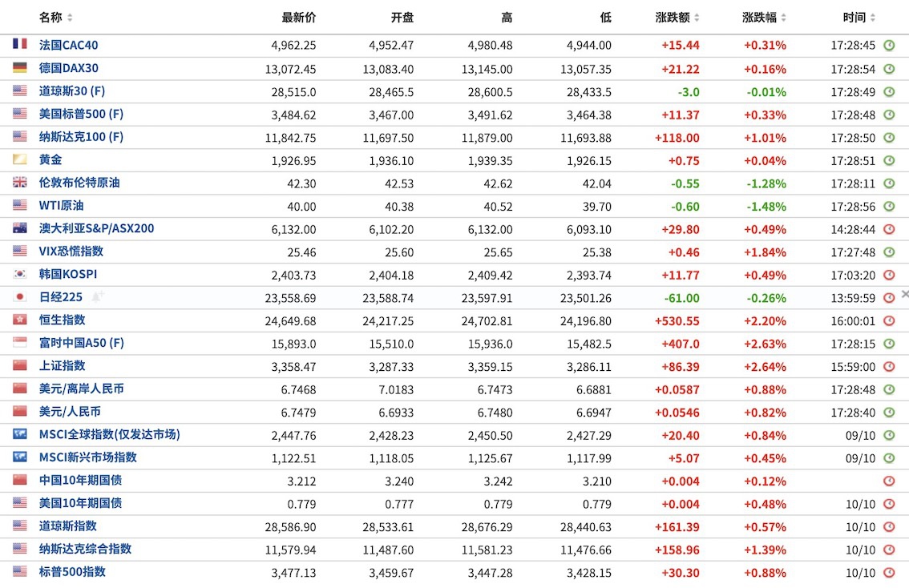Sort by 涨跌幅 column arrows
This screenshot has height=588, width=909.
(784, 18)
